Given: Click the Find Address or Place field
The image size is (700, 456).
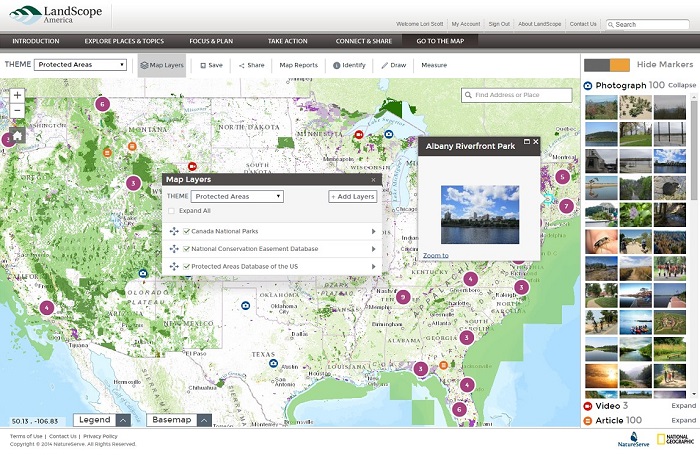Looking at the screenshot, I should (517, 95).
